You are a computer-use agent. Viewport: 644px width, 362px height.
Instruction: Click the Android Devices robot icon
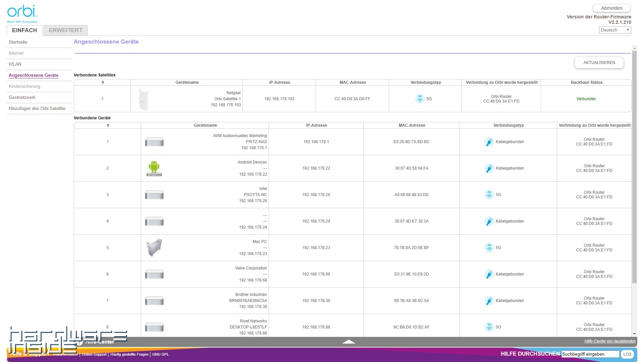[154, 168]
